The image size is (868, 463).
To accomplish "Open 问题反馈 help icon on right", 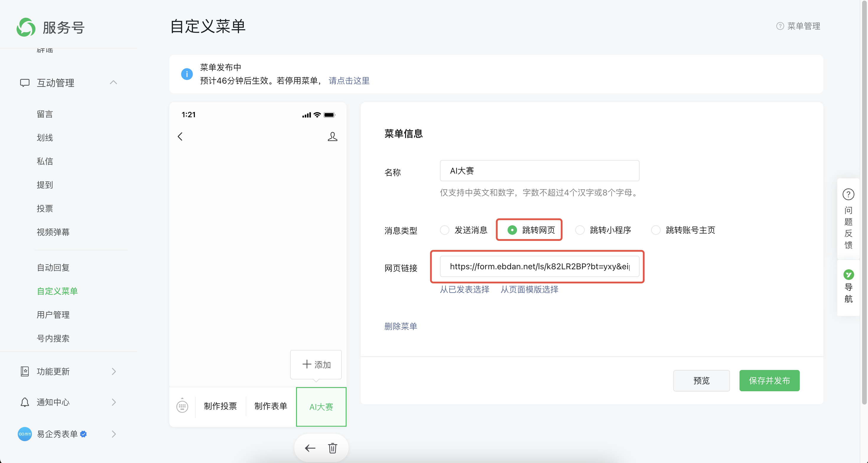I will point(848,194).
